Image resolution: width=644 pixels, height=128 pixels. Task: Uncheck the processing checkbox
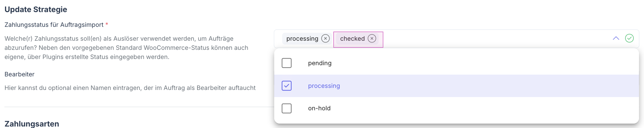tap(287, 86)
